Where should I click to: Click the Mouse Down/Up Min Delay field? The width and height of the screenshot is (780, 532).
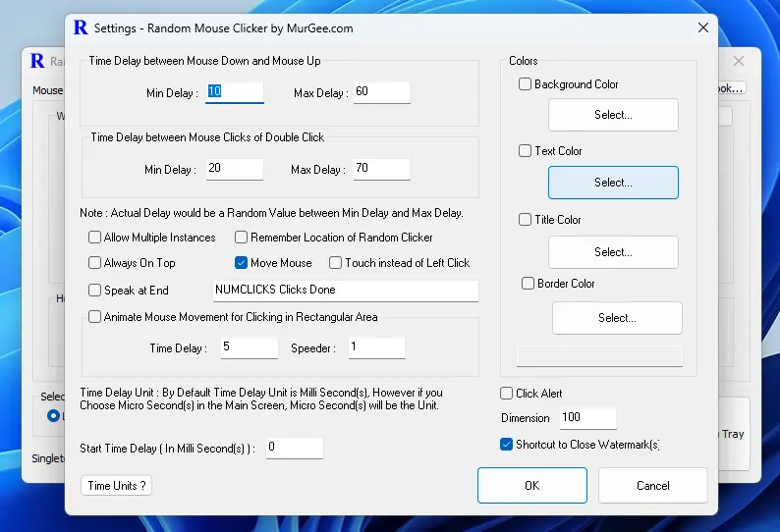235,92
